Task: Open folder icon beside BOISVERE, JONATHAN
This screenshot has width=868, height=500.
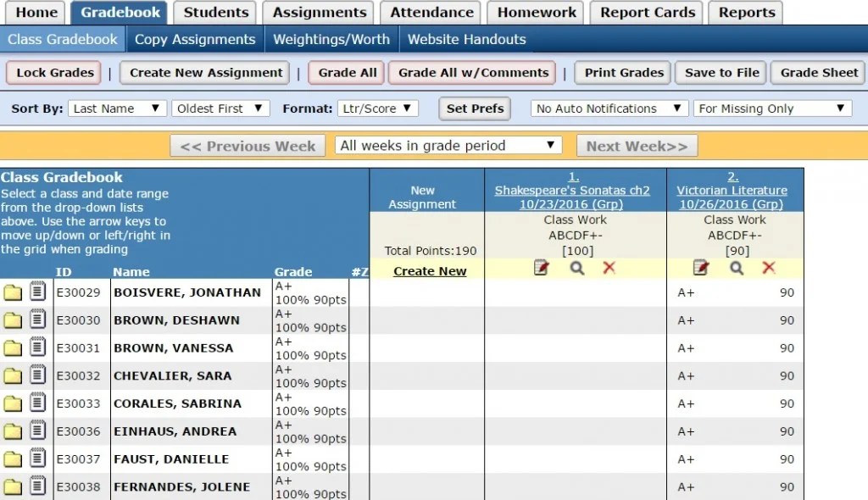Action: click(x=12, y=292)
